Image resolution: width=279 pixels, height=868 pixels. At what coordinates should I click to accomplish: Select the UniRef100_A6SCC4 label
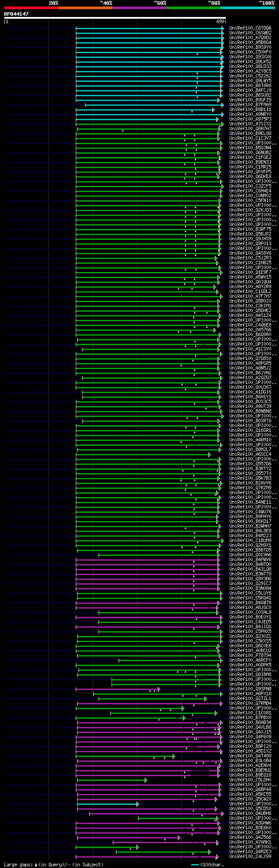tap(250, 454)
